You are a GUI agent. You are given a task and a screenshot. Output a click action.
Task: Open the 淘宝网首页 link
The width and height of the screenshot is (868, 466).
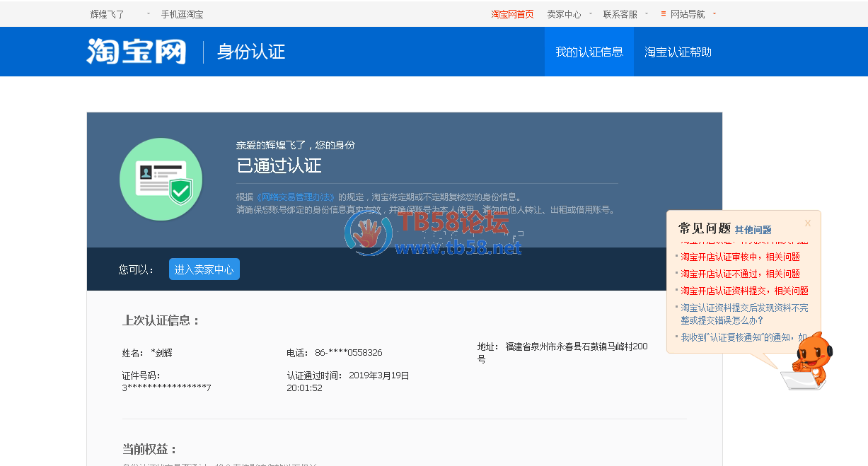click(x=512, y=14)
